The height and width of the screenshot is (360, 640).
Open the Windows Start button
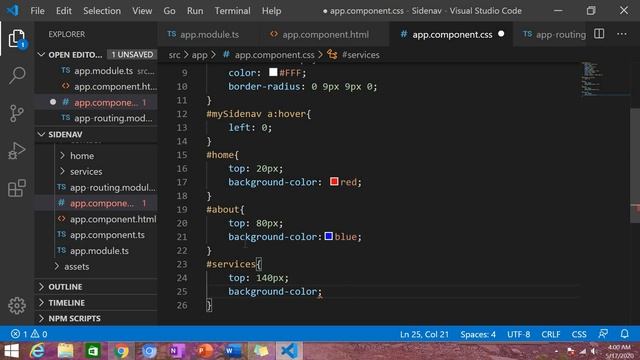11,351
